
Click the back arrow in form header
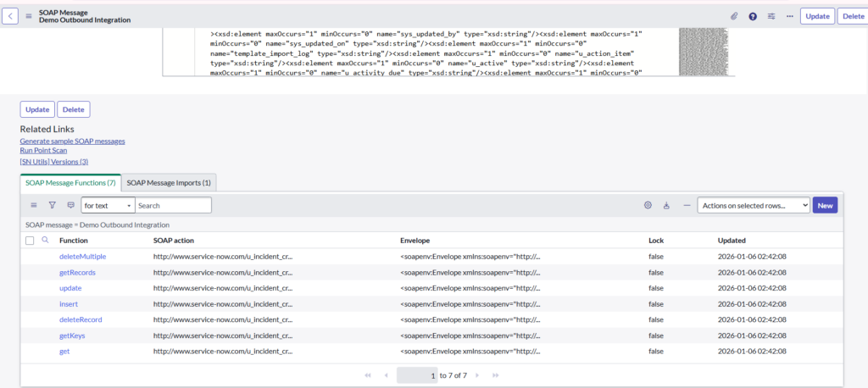[x=11, y=16]
